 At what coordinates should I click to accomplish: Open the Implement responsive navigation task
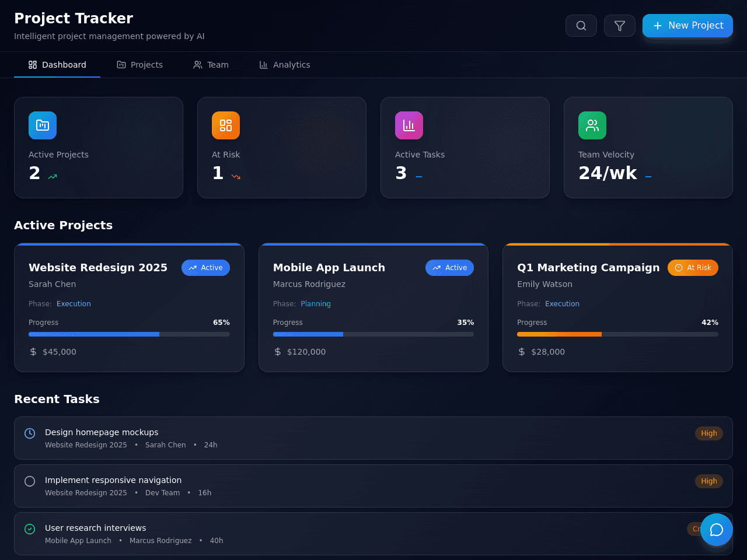[x=373, y=486]
